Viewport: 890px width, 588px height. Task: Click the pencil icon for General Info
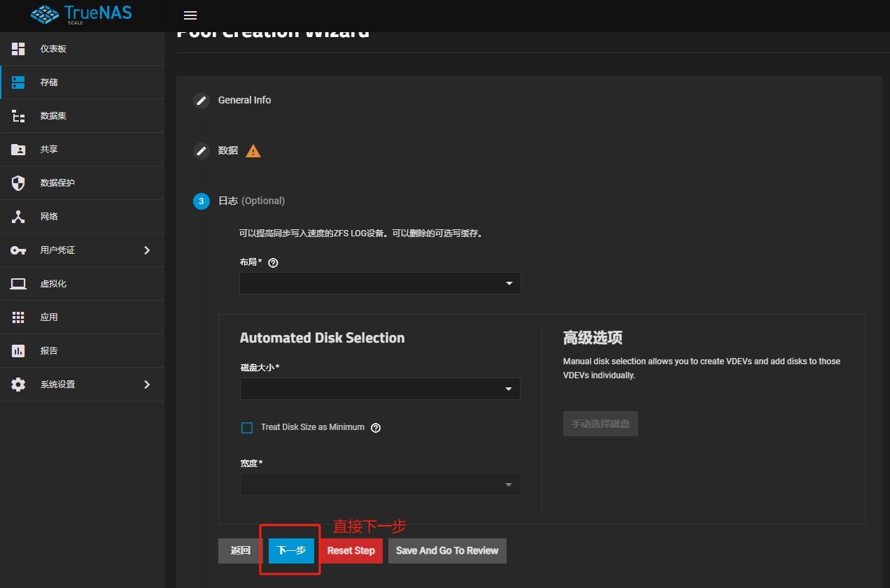[x=202, y=101]
